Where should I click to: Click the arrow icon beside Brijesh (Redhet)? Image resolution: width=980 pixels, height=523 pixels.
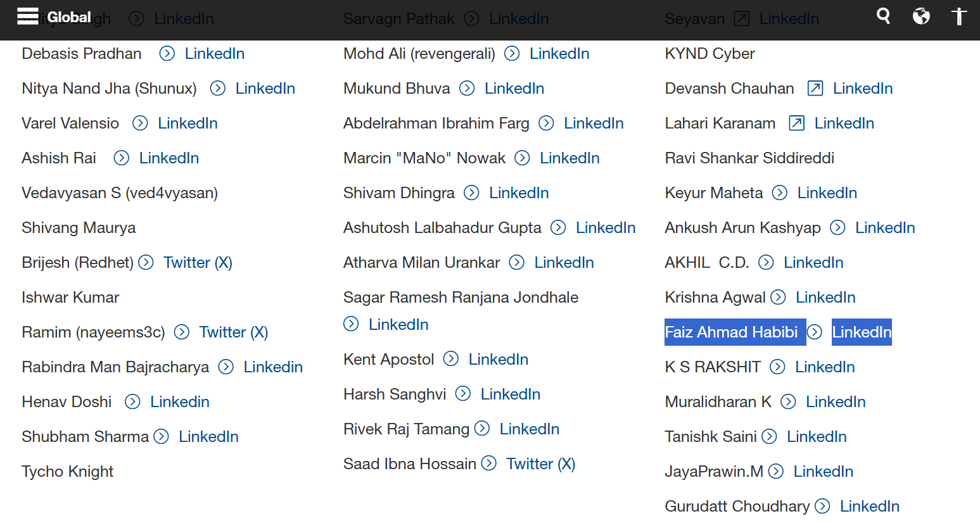146,263
